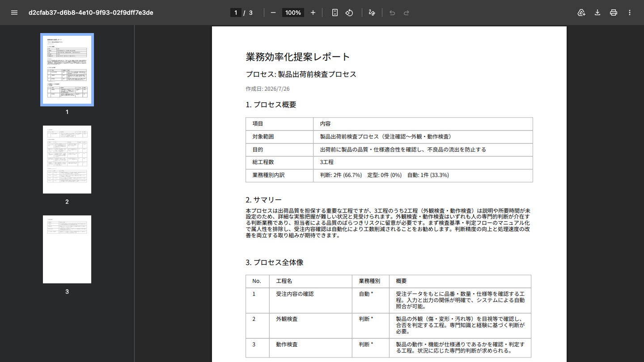Click section heading 2. サマリー
Viewport: 644px width, 362px height.
[263, 200]
